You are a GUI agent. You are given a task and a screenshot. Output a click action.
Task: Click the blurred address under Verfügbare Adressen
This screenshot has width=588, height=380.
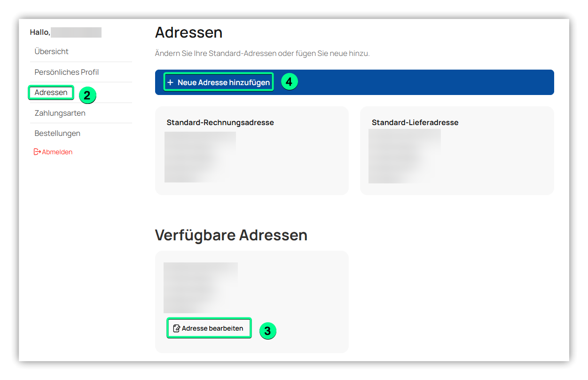point(200,288)
